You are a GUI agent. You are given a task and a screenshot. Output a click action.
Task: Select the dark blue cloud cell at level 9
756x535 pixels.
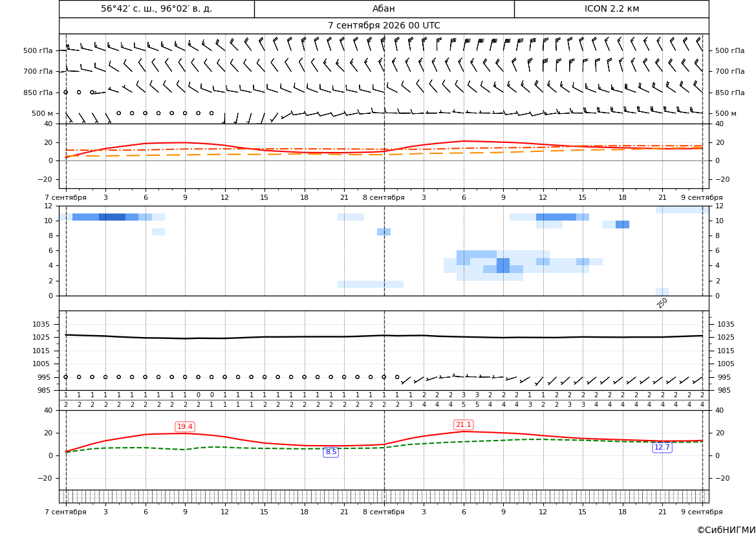(x=622, y=224)
